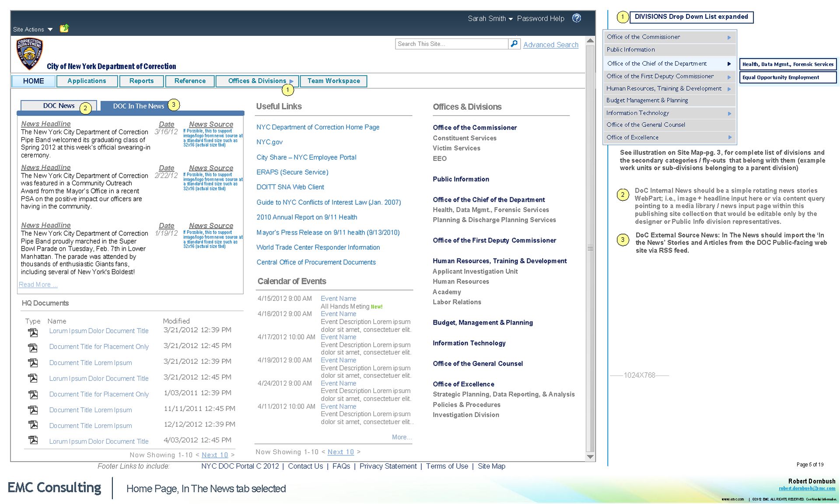Click PDF icon for 11/11/2011 document row
The height and width of the screenshot is (504, 840).
click(33, 410)
